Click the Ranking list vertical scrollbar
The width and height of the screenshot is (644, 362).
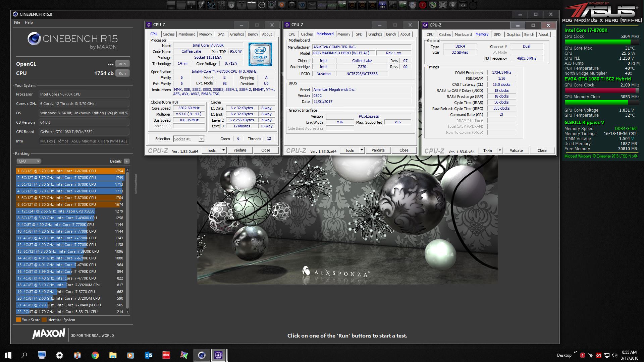127,241
